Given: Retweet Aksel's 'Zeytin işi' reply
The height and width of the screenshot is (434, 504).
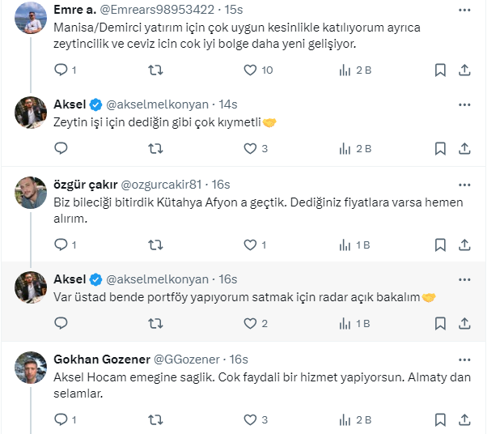Looking at the screenshot, I should click(x=155, y=148).
